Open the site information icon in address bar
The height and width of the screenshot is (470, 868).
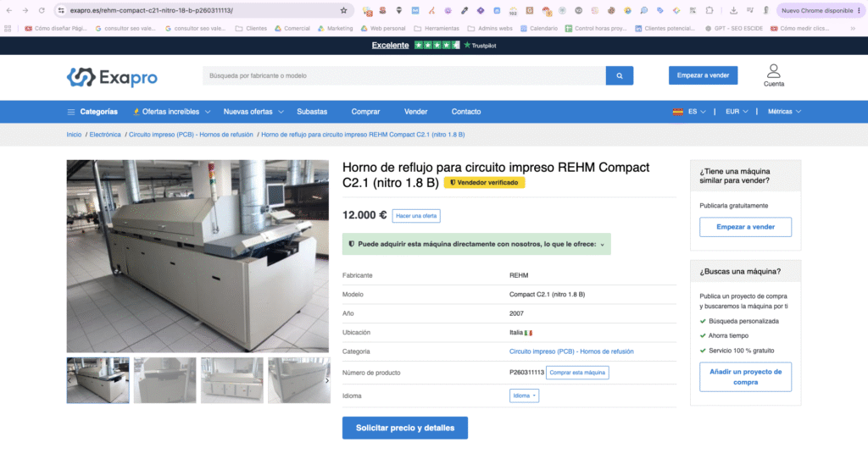point(61,10)
